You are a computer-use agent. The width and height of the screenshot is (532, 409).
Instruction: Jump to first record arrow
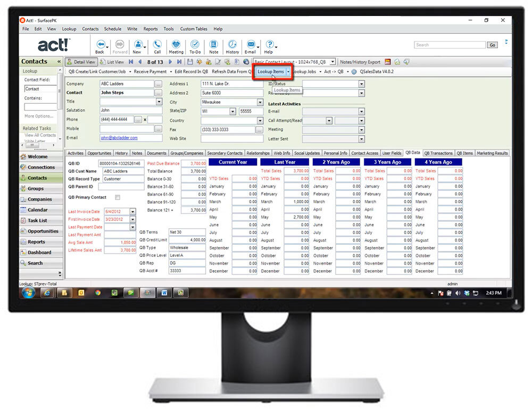click(x=131, y=62)
